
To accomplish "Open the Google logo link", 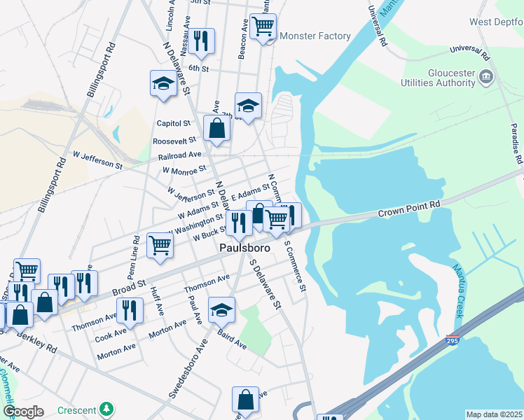I will 24,412.
